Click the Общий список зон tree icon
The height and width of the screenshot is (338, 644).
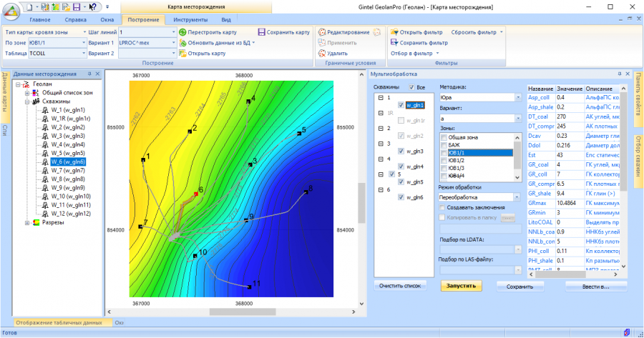(35, 93)
